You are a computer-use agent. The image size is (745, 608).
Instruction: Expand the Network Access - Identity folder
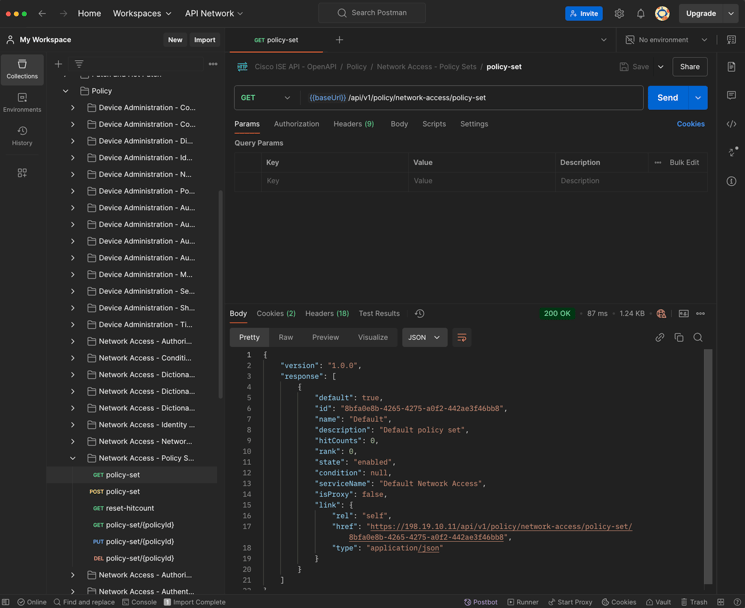pyautogui.click(x=73, y=425)
